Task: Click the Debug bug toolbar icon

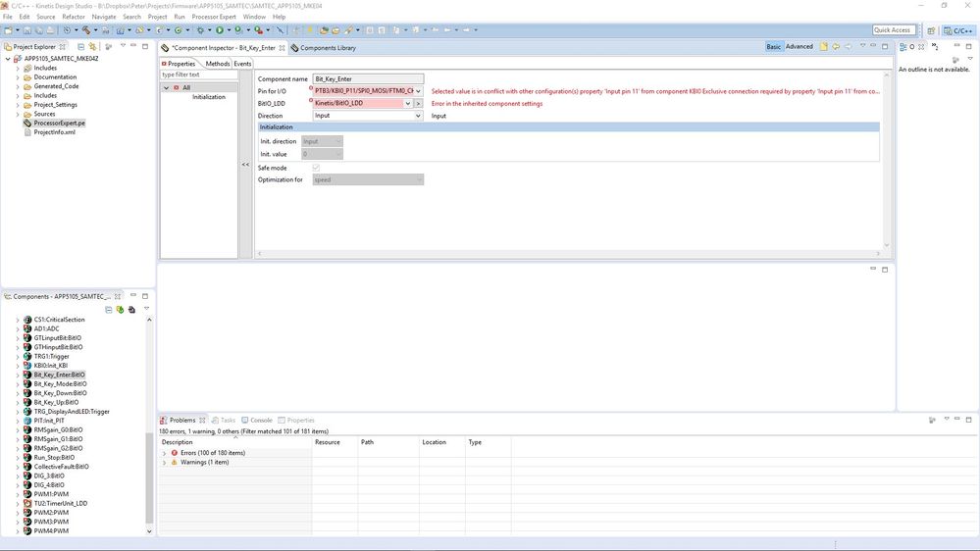Action: [201, 30]
